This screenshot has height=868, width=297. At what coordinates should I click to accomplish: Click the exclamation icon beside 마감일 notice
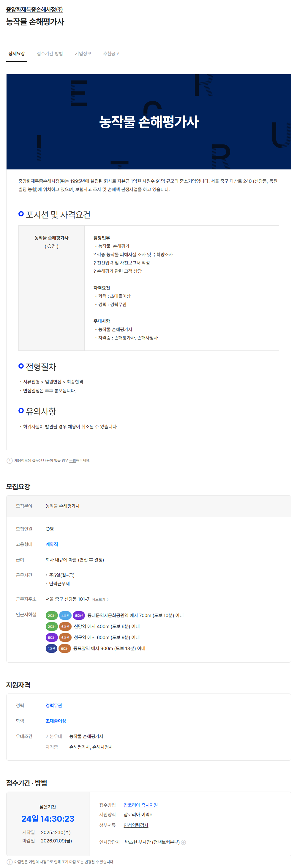[x=10, y=862]
